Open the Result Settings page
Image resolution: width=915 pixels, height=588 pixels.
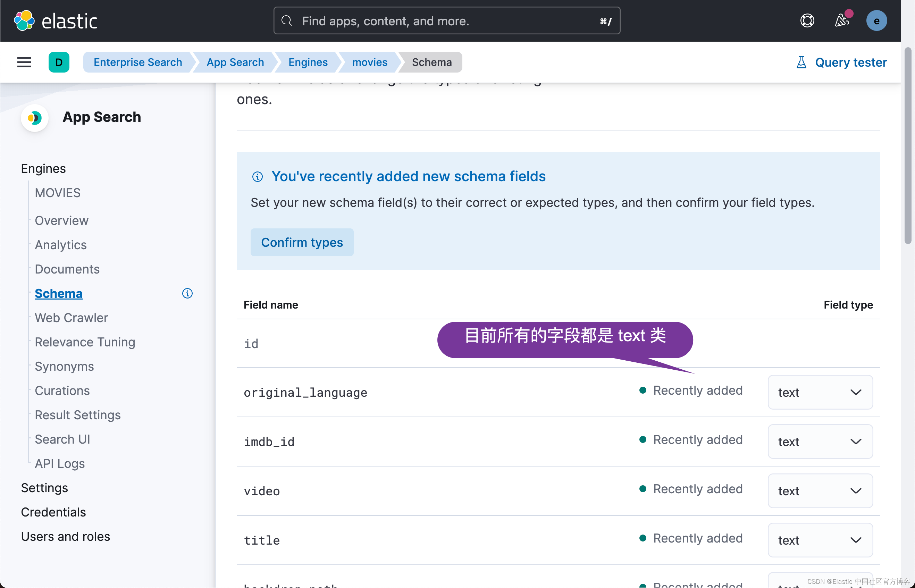coord(78,415)
